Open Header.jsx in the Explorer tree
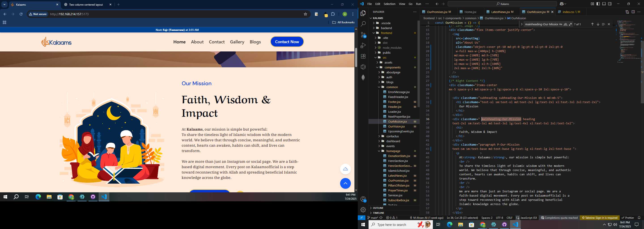 394,107
